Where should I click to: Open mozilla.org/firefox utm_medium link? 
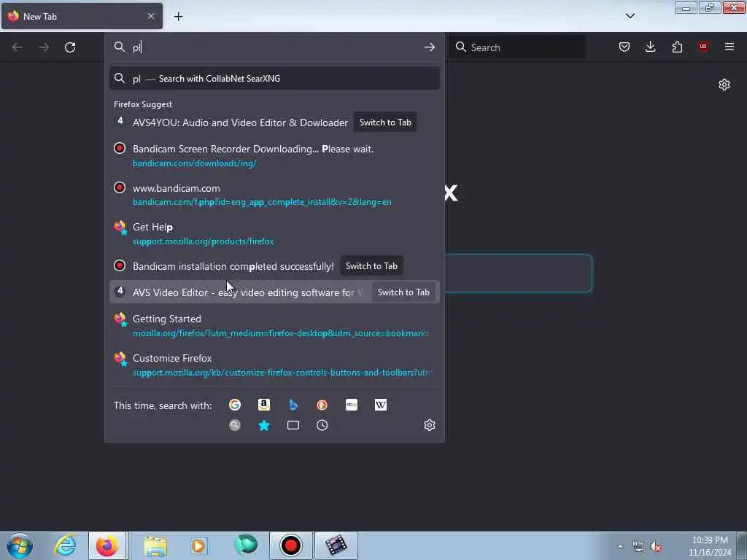coord(280,333)
